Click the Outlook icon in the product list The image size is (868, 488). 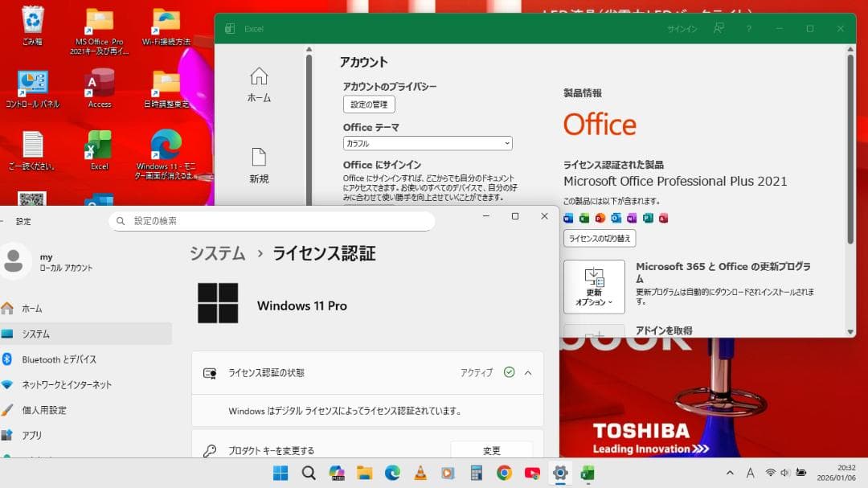point(616,218)
